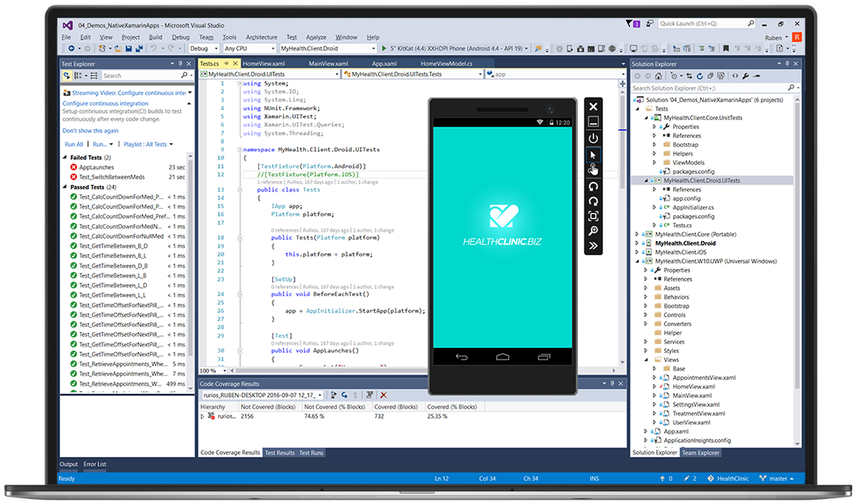
Task: Open Solution Explorer properties wrench icon
Action: 745,76
